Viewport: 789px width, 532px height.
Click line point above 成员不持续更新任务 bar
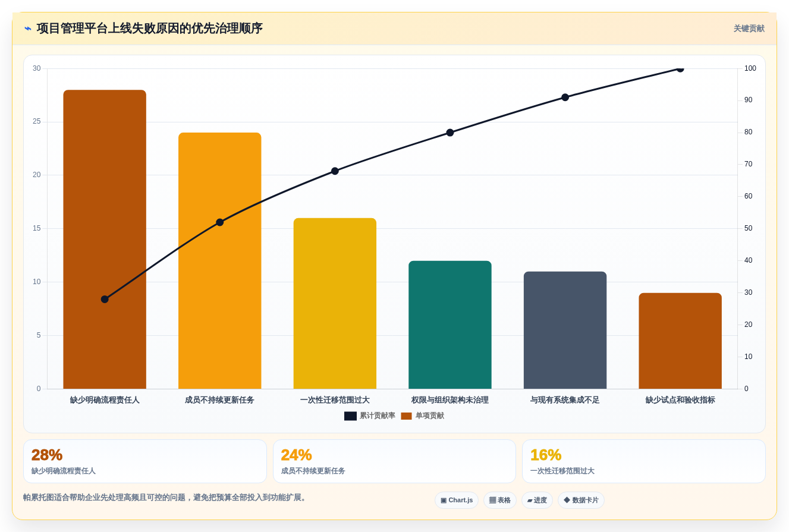point(220,222)
